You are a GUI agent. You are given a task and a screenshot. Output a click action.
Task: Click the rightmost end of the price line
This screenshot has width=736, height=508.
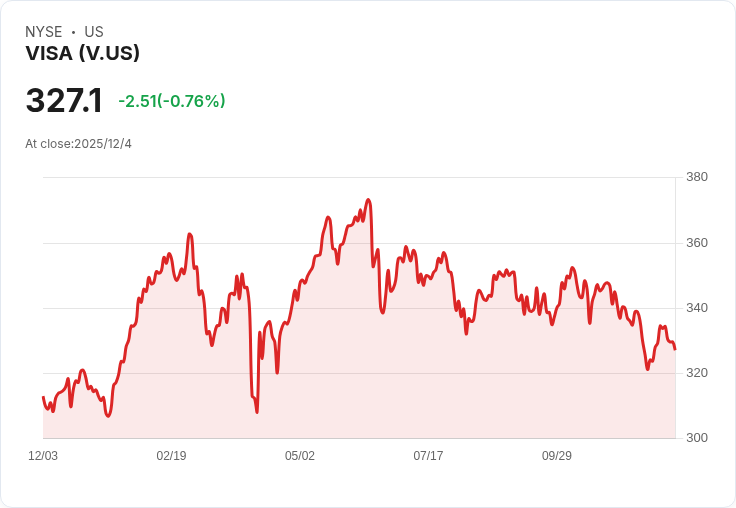click(675, 349)
